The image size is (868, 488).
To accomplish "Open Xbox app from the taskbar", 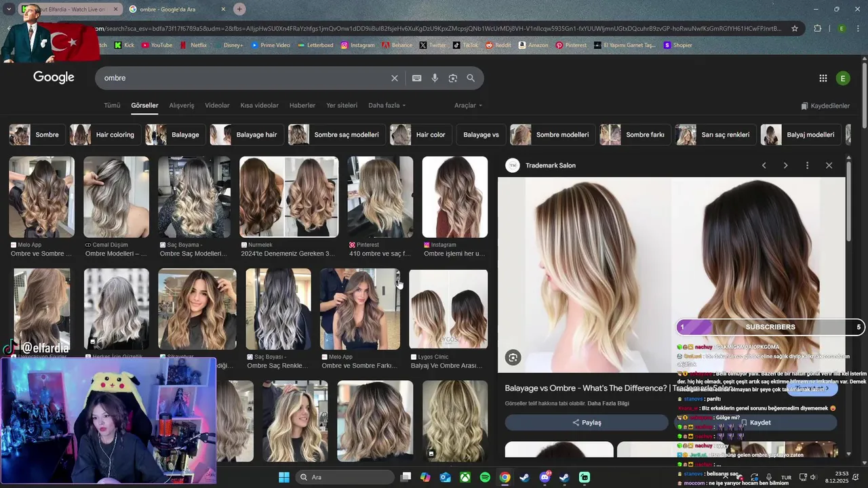I will [465, 477].
